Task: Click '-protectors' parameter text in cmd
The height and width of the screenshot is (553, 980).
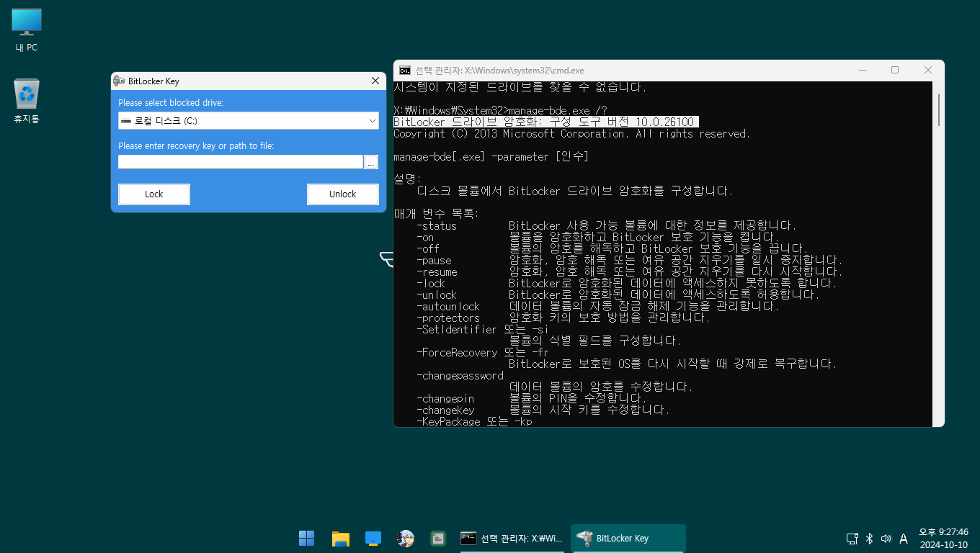Action: [448, 318]
